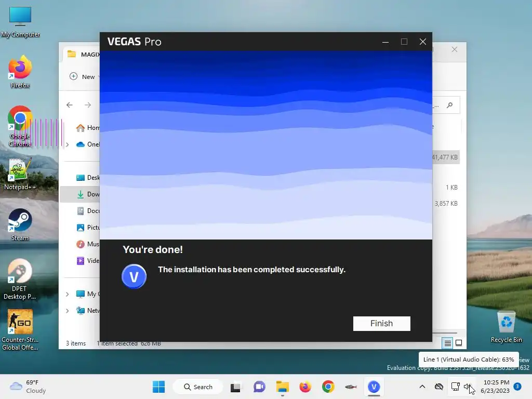Launch Firefox from the taskbar
532x399 pixels.
(305, 387)
